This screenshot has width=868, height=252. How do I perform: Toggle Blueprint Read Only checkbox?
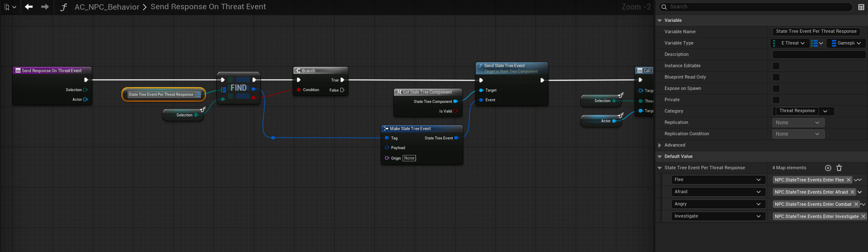776,77
